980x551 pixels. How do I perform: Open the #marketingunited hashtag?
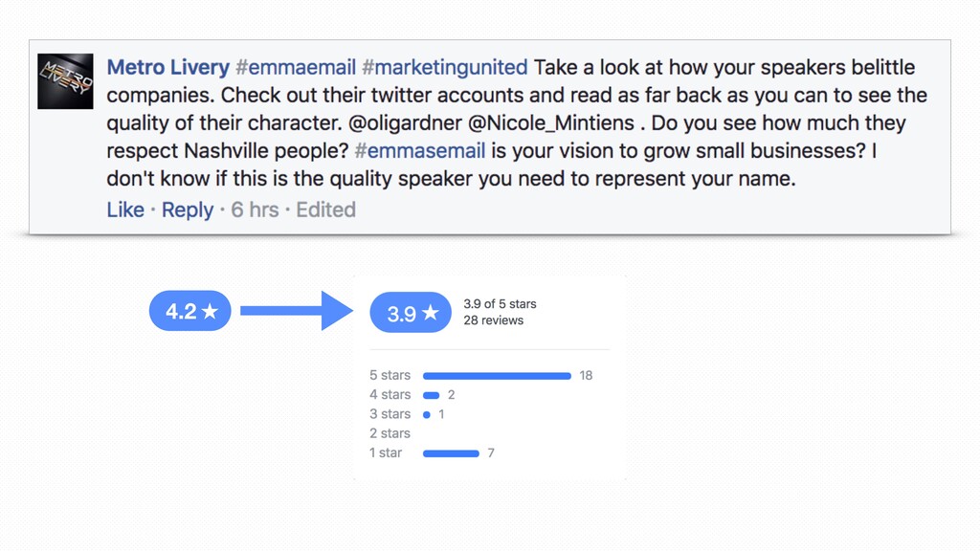pos(445,68)
